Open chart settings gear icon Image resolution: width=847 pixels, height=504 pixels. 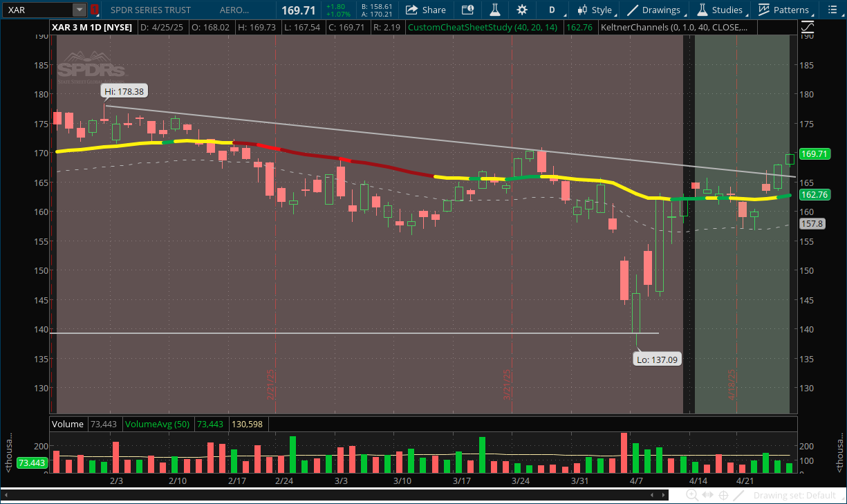(x=522, y=10)
